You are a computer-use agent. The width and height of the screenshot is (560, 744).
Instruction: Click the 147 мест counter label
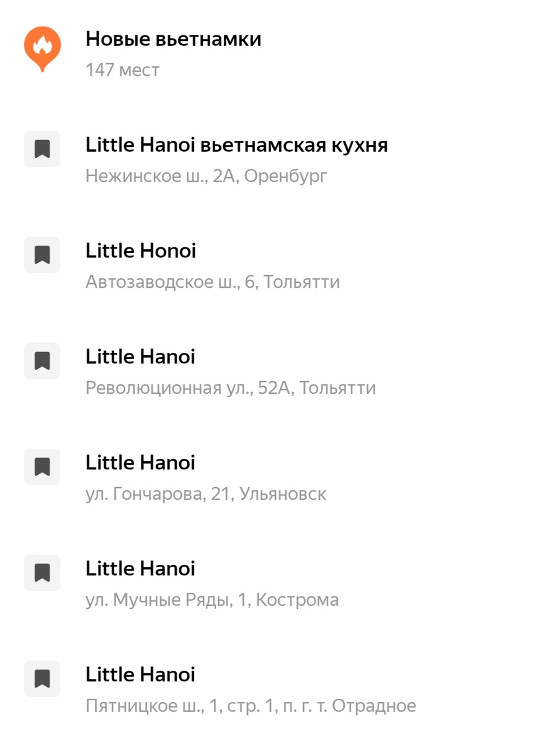tap(122, 69)
